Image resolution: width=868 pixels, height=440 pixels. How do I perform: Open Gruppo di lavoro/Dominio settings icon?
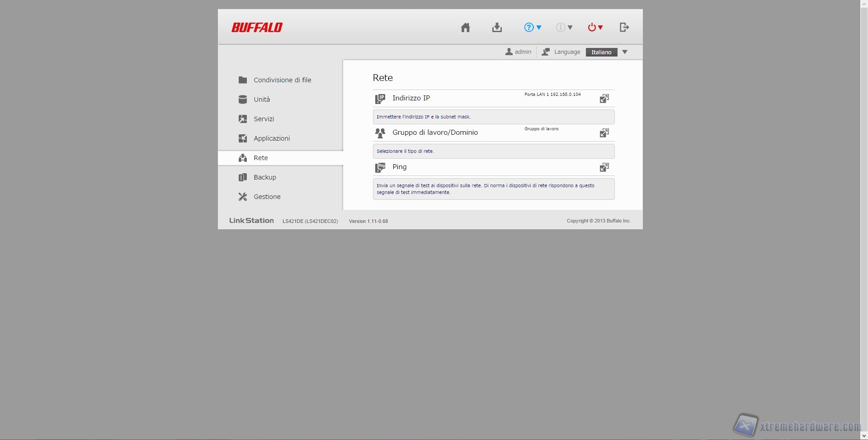pyautogui.click(x=604, y=133)
